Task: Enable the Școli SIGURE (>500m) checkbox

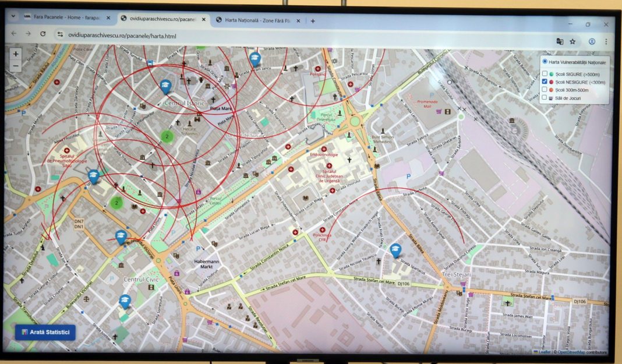Action: click(545, 74)
